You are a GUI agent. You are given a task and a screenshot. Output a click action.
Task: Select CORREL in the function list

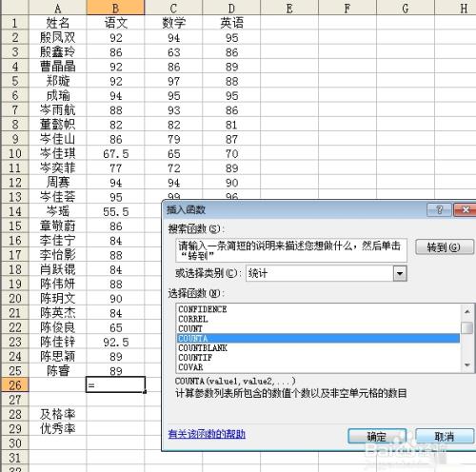[318, 319]
